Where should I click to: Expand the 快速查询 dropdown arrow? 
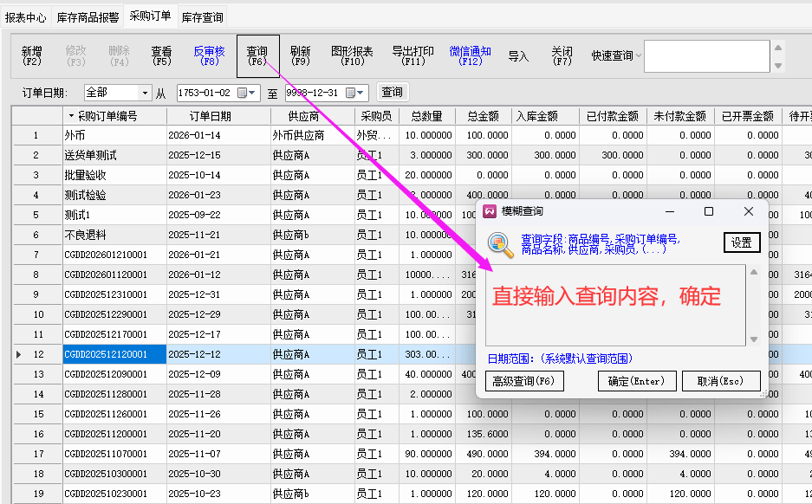pos(639,56)
